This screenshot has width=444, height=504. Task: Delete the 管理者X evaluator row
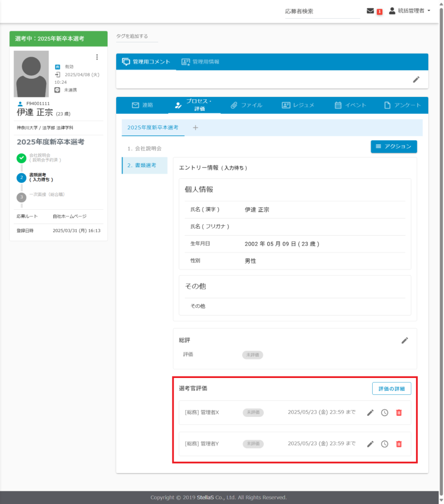coord(399,412)
